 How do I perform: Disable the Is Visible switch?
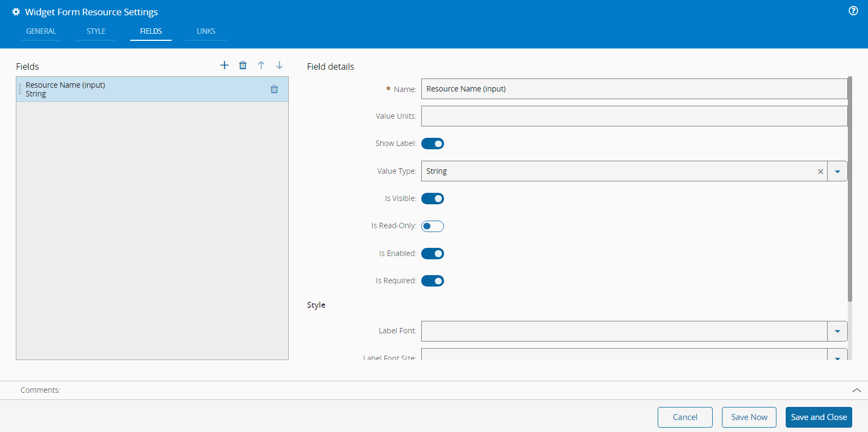433,199
